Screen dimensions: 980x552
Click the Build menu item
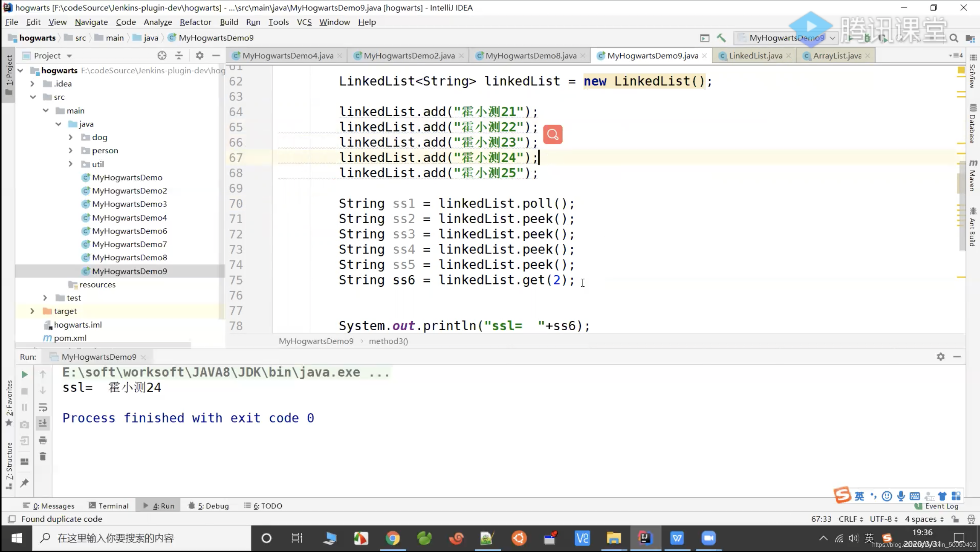point(229,22)
